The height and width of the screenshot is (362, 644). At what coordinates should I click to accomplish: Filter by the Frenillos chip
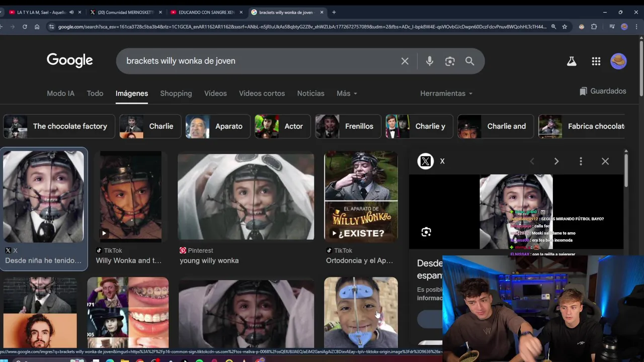pyautogui.click(x=348, y=126)
